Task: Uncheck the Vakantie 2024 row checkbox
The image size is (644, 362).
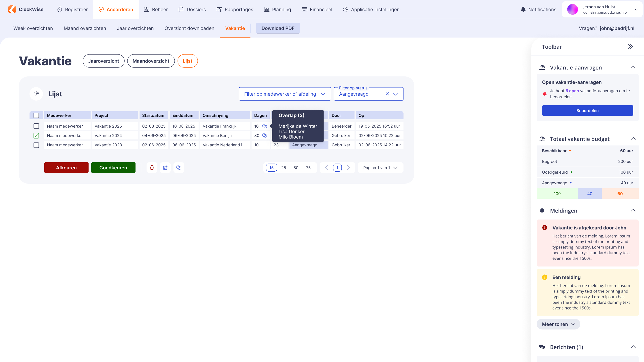Action: coord(36,136)
